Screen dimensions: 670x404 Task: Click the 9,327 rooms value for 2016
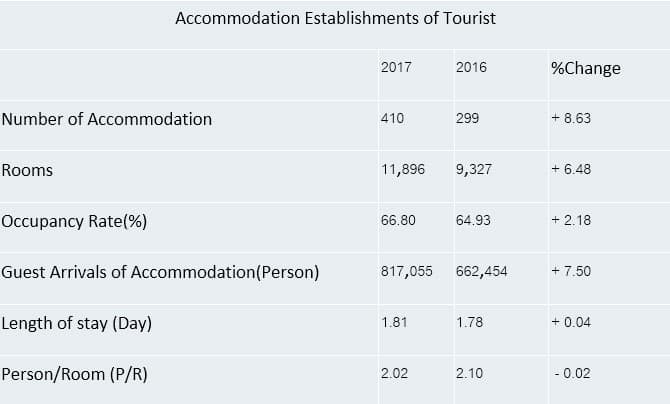[x=474, y=169]
